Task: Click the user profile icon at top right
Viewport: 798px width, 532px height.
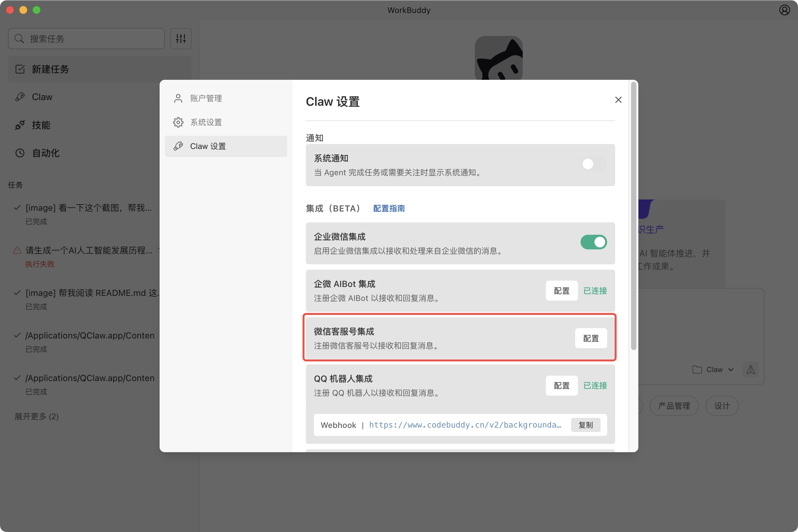Action: (784, 10)
